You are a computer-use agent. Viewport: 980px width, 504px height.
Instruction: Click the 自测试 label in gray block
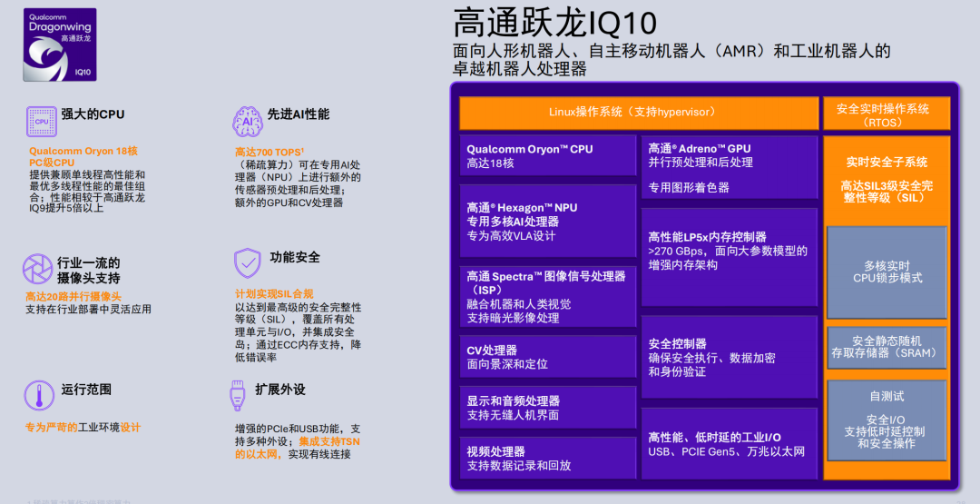point(887,397)
